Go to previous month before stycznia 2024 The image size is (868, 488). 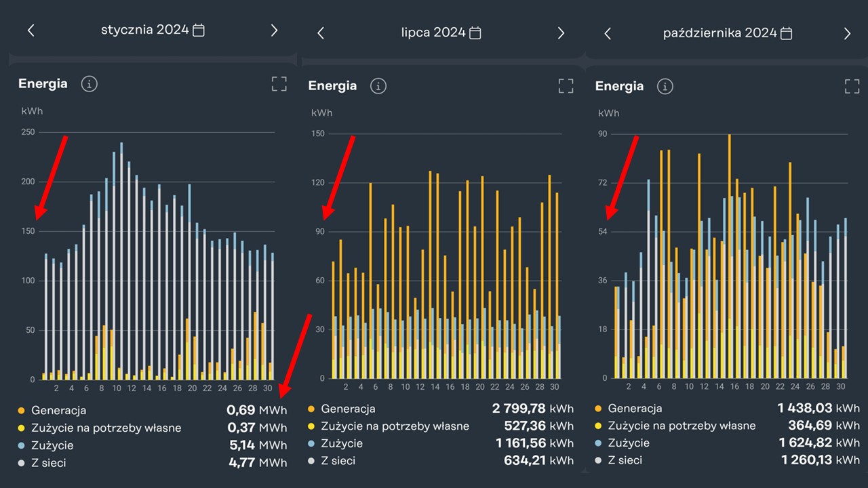coord(31,30)
